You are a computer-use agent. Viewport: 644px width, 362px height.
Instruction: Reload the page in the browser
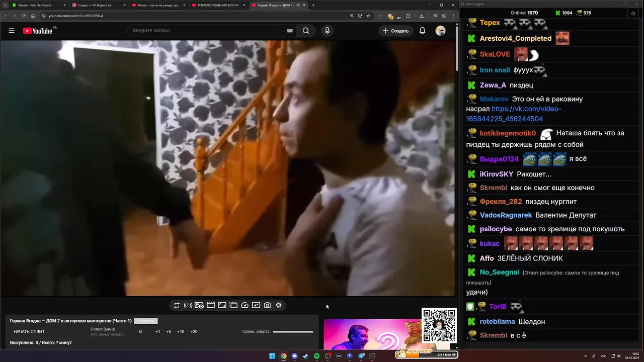pyautogui.click(x=24, y=16)
